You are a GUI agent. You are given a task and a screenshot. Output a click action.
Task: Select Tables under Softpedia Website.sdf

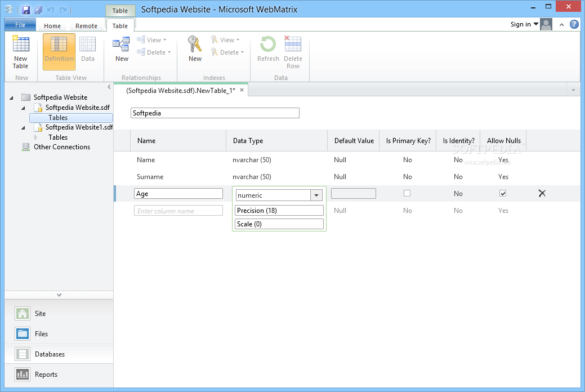point(71,118)
